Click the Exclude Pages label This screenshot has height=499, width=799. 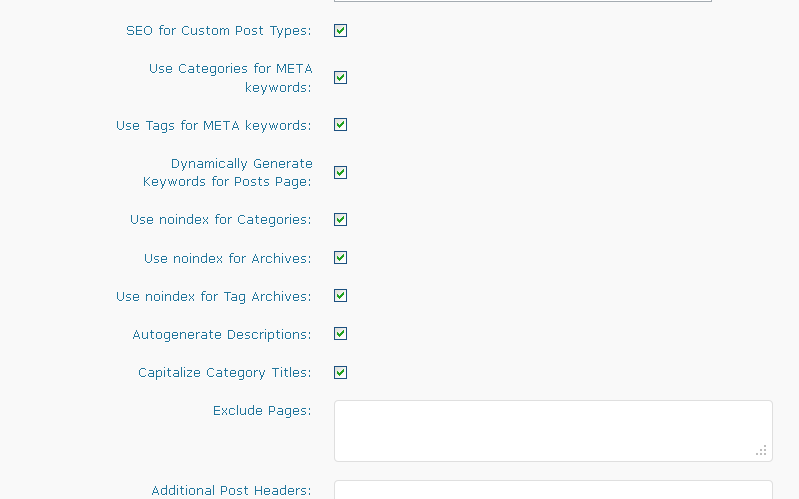(x=262, y=411)
